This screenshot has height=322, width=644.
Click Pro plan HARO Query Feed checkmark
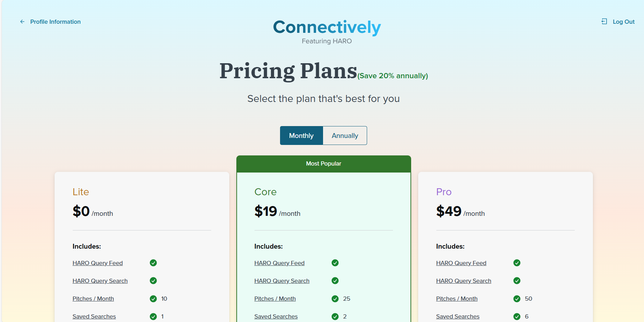(x=517, y=263)
